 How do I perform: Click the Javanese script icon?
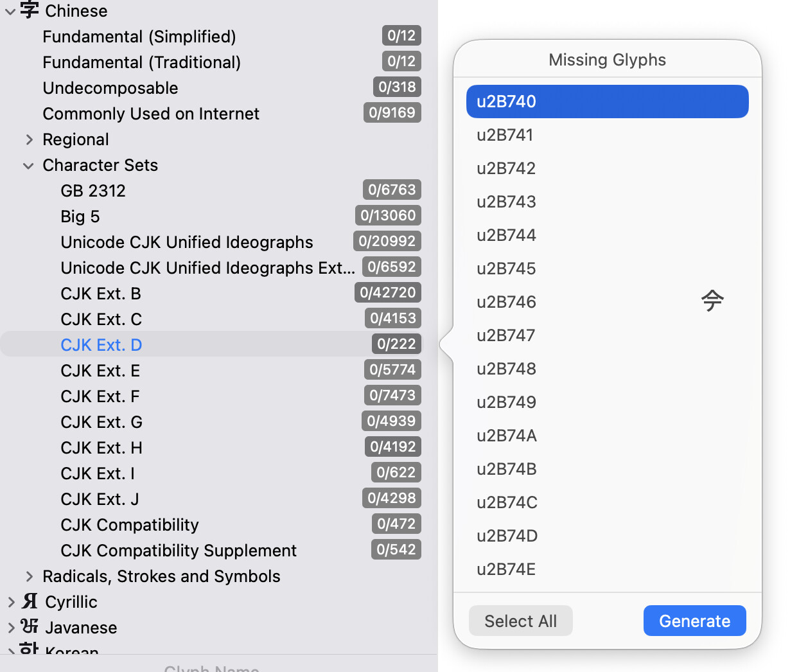point(30,626)
